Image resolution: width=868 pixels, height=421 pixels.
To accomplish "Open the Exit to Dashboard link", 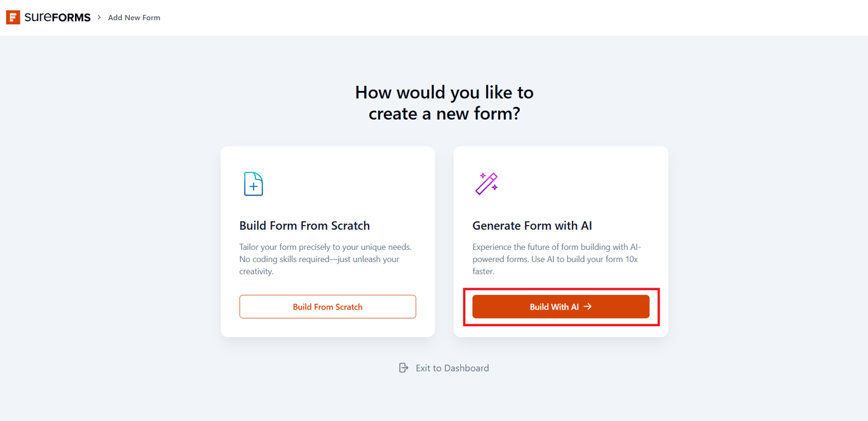I will pos(452,368).
